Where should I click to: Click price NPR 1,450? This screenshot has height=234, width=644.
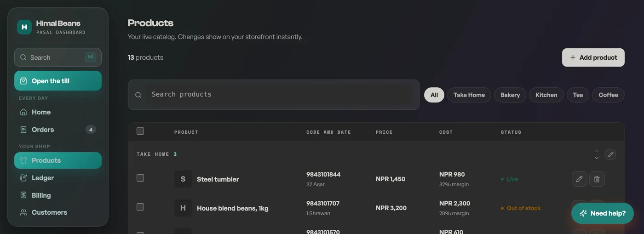point(391,179)
